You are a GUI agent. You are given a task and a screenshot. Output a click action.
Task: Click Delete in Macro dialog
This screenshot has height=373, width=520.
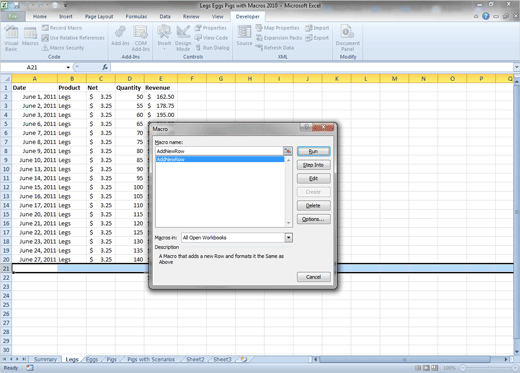pos(313,206)
